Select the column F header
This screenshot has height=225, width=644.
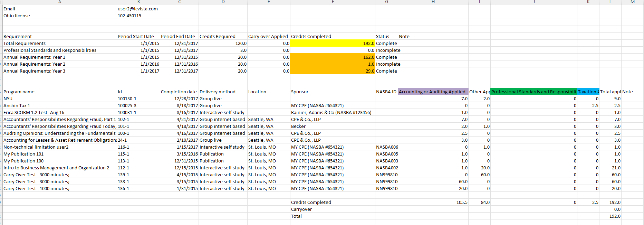pos(333,2)
